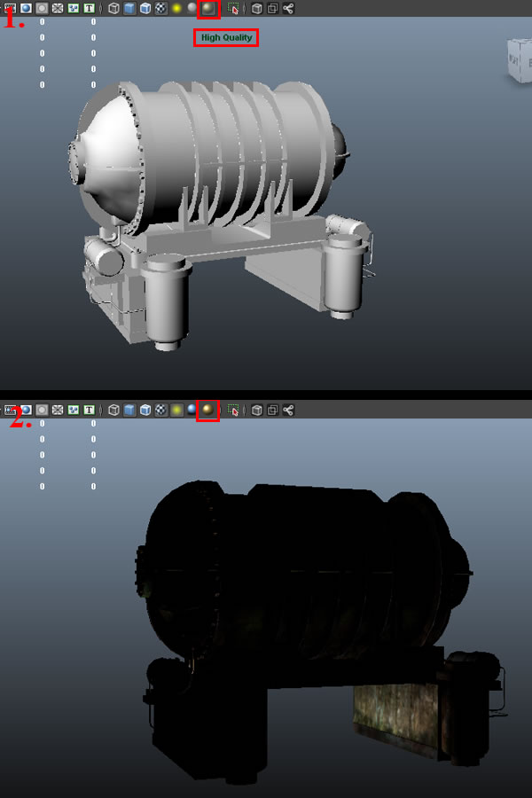Viewport: 532px width, 798px height.
Task: Toggle X-Ray Joints in bottom viewport
Action: click(289, 410)
